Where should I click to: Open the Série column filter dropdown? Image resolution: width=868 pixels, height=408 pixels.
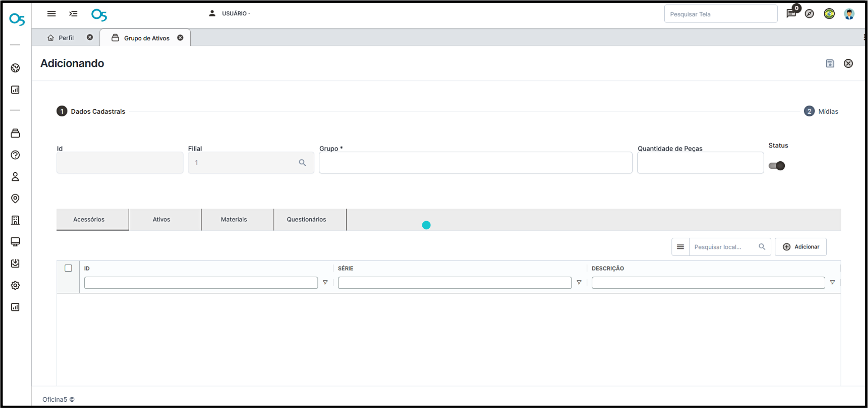[x=579, y=283]
